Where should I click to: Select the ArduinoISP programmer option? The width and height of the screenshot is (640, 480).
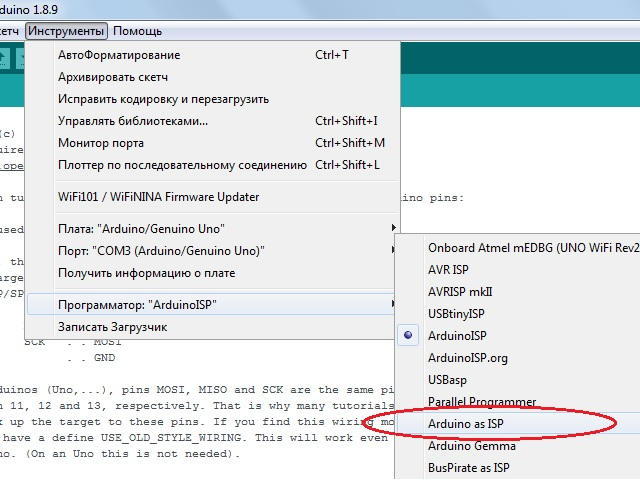tap(519, 336)
